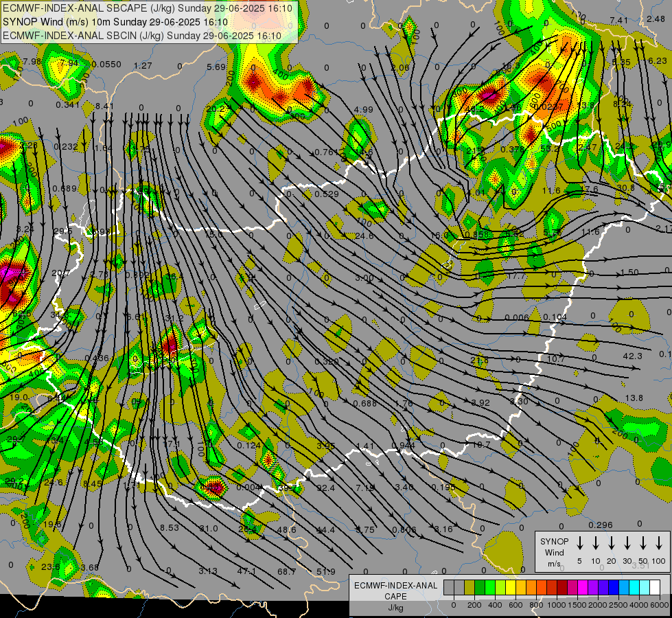The height and width of the screenshot is (618, 672).
Task: Pick the cyan CAPE legend swatch
Action: pyautogui.click(x=634, y=588)
